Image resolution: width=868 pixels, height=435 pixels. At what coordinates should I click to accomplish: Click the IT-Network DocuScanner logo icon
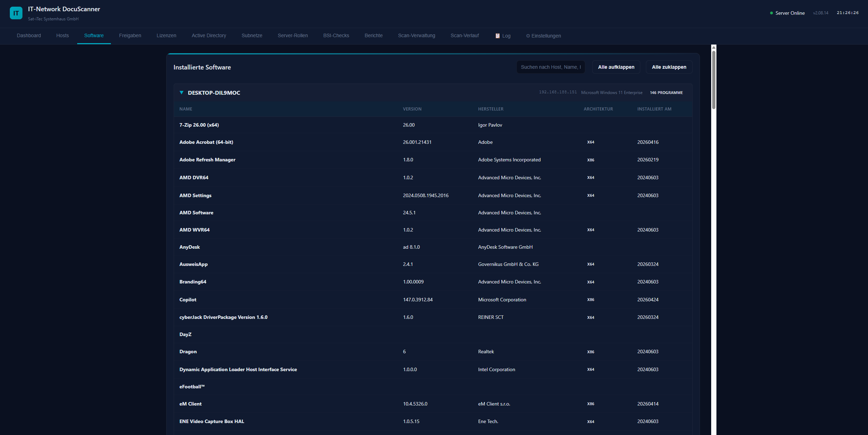(x=16, y=13)
